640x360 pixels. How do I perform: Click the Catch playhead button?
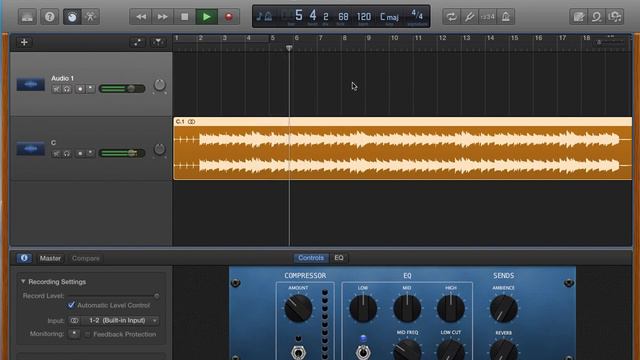point(158,42)
